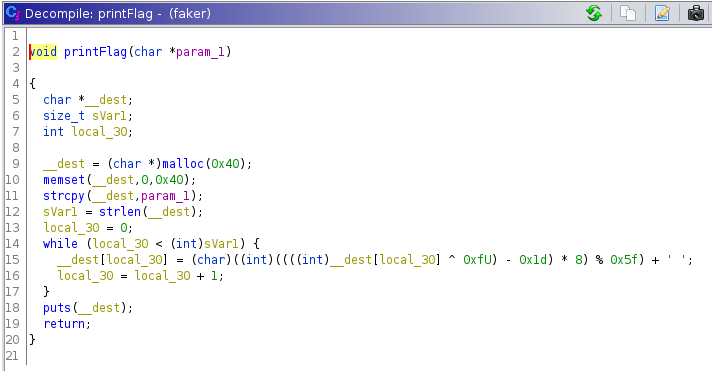The image size is (712, 371).
Task: Click the puts function call
Action: [57, 308]
